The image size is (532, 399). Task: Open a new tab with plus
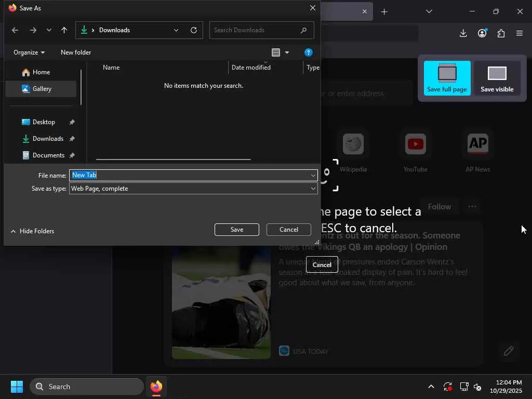click(x=384, y=12)
